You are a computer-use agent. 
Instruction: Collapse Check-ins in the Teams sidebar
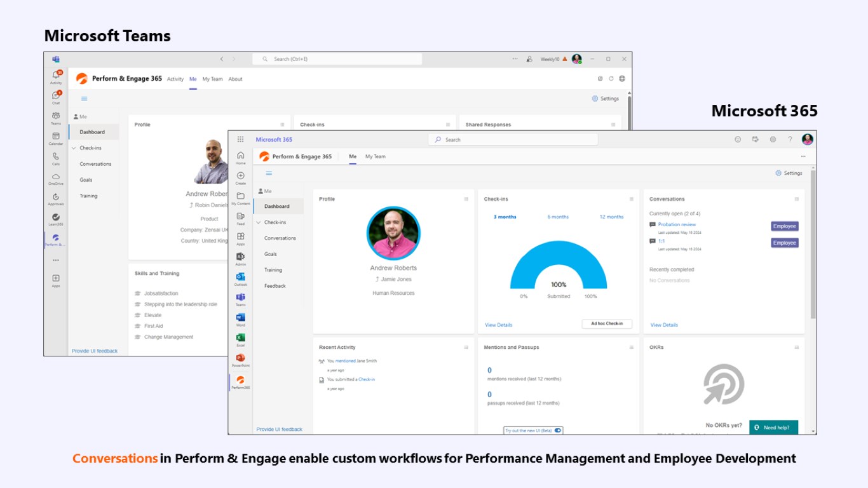[74, 148]
